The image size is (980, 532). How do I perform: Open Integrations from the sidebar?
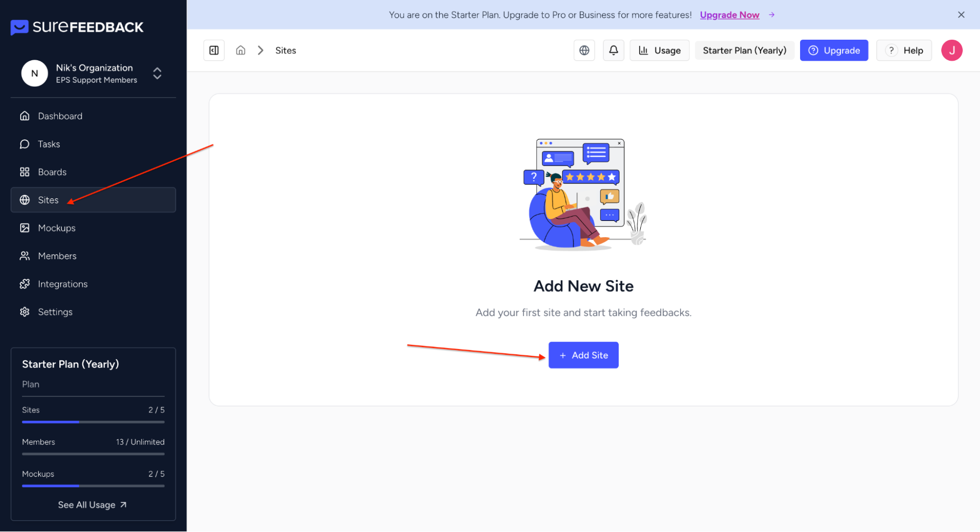tap(62, 284)
